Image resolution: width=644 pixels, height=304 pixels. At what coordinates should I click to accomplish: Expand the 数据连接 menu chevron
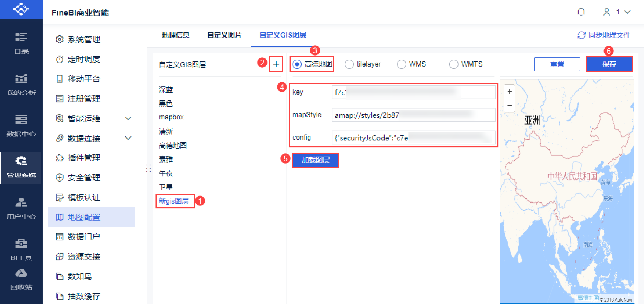pyautogui.click(x=128, y=138)
